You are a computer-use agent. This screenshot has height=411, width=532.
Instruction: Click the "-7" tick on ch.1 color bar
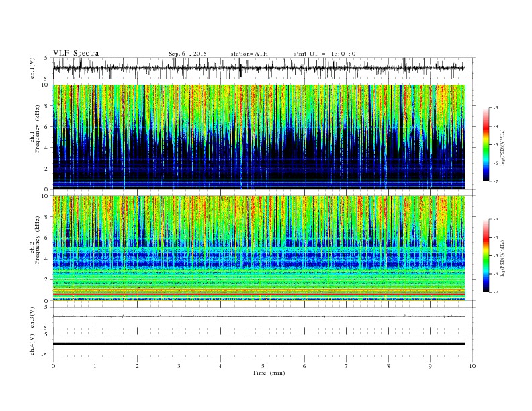click(496, 181)
